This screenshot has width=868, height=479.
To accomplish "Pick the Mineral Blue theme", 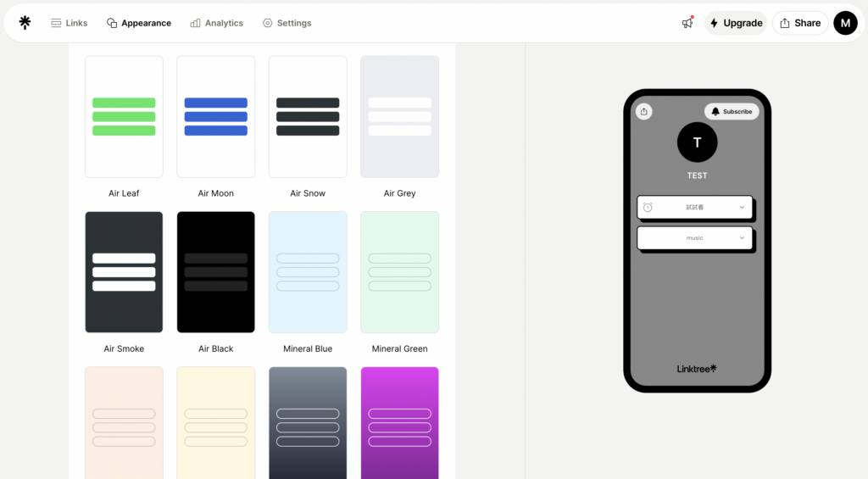I will (x=308, y=272).
